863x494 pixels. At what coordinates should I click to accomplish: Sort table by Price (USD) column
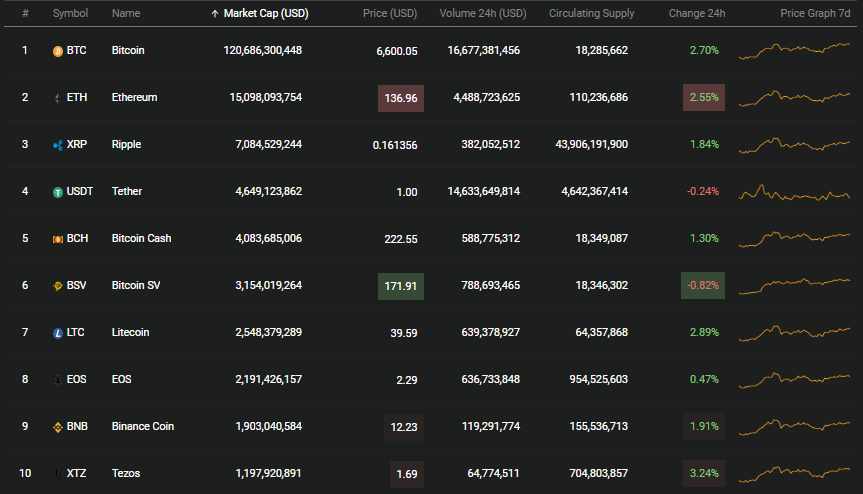click(390, 13)
